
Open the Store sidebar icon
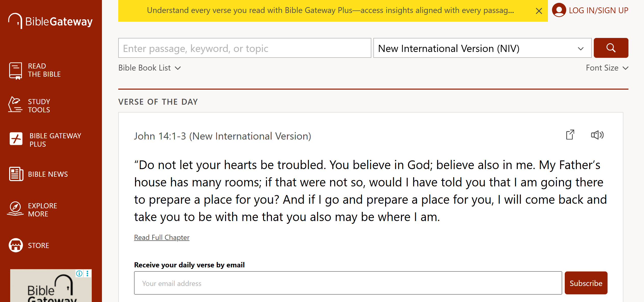point(16,245)
